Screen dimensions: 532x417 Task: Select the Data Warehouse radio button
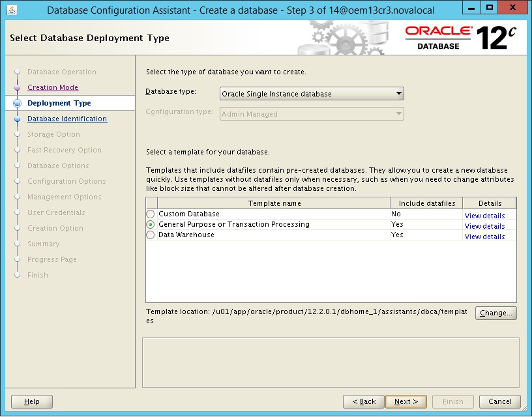[151, 235]
